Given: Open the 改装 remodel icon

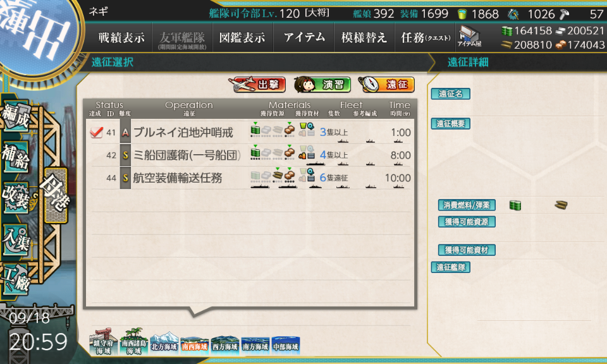Looking at the screenshot, I should (x=16, y=198).
